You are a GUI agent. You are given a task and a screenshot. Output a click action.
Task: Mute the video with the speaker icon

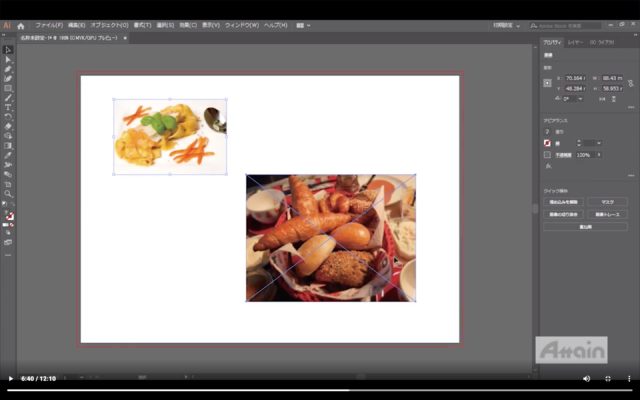(x=585, y=378)
